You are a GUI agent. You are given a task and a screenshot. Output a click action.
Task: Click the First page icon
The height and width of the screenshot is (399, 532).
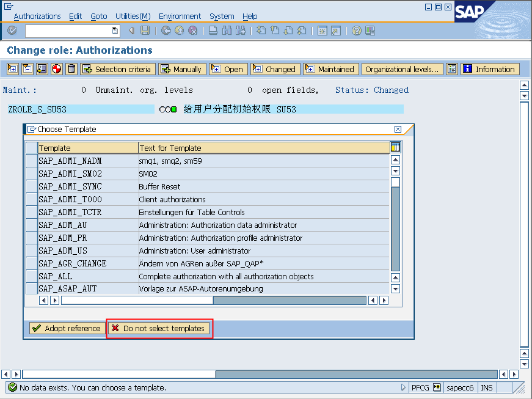261,31
